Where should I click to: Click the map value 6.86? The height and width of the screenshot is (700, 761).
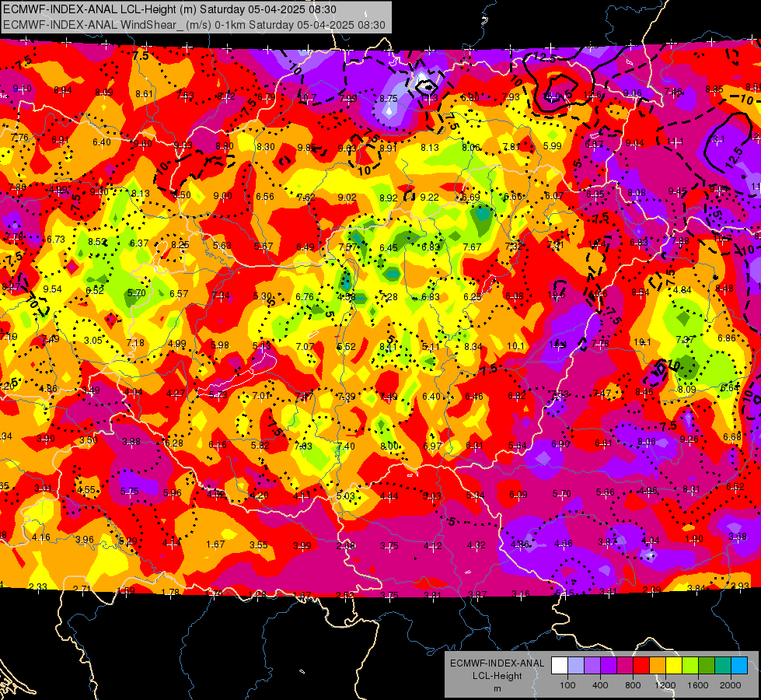pyautogui.click(x=727, y=338)
